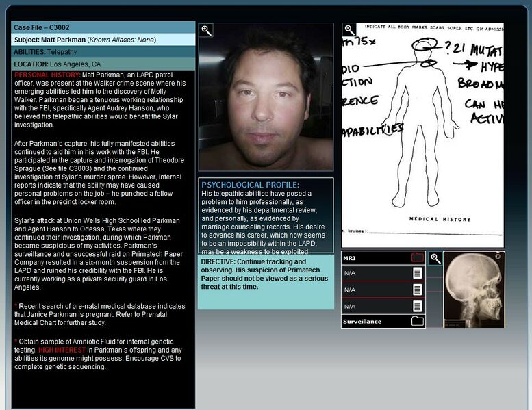532x410 pixels.
Task: Click the Case File – C3002 header
Action: [x=103, y=27]
